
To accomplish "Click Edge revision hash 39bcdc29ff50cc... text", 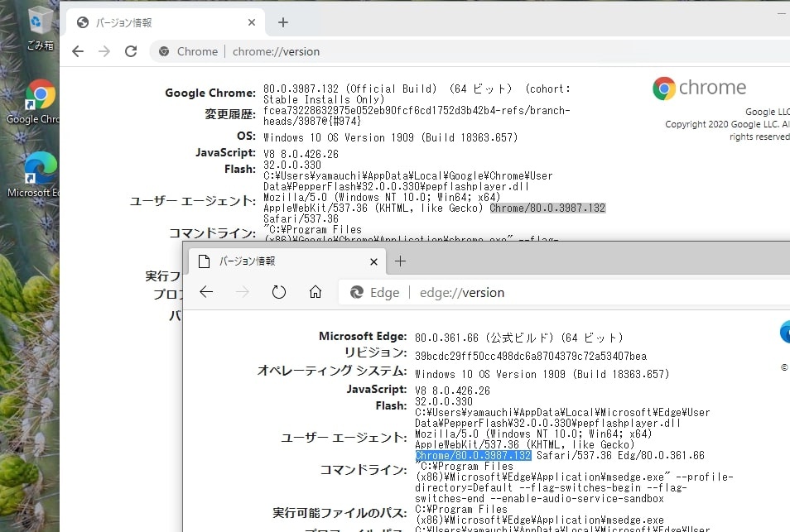I will [x=531, y=357].
